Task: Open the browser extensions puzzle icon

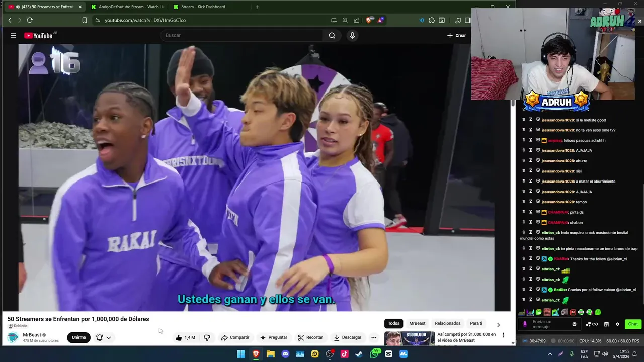Action: pos(432,20)
